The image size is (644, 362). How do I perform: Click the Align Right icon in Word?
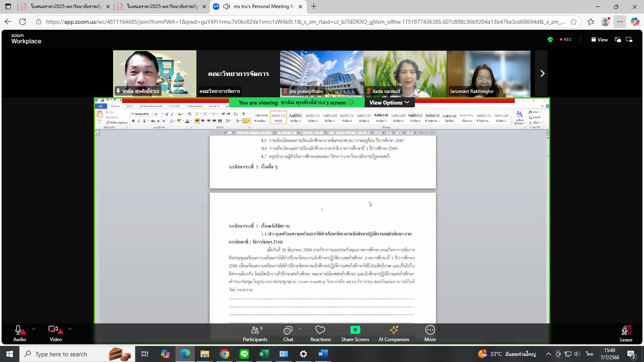tap(208, 121)
